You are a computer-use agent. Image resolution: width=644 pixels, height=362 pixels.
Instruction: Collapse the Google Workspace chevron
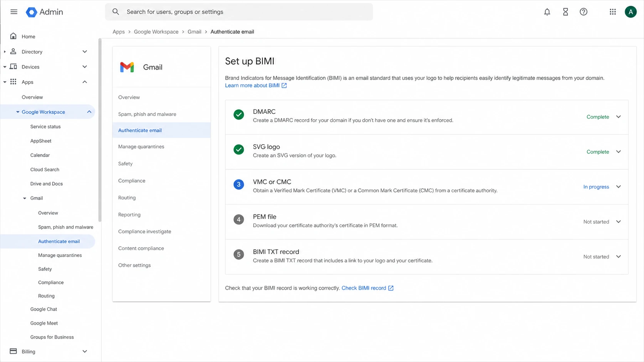[89, 112]
